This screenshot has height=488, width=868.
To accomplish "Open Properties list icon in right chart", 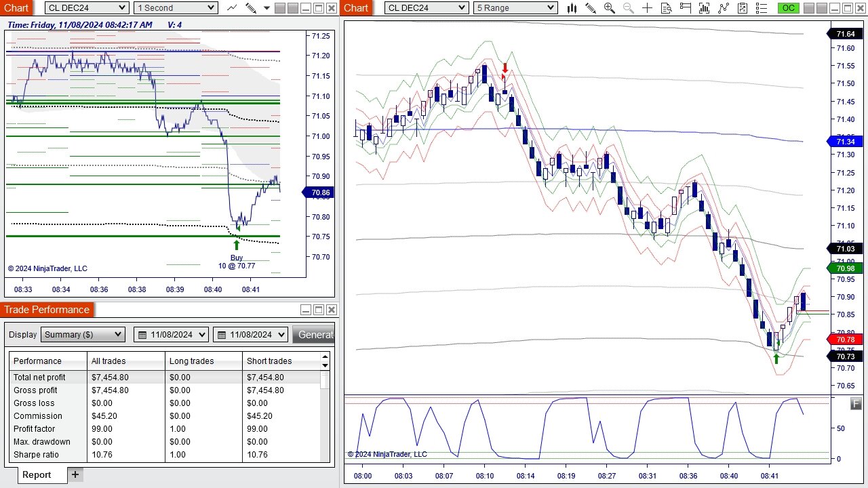I will (762, 8).
